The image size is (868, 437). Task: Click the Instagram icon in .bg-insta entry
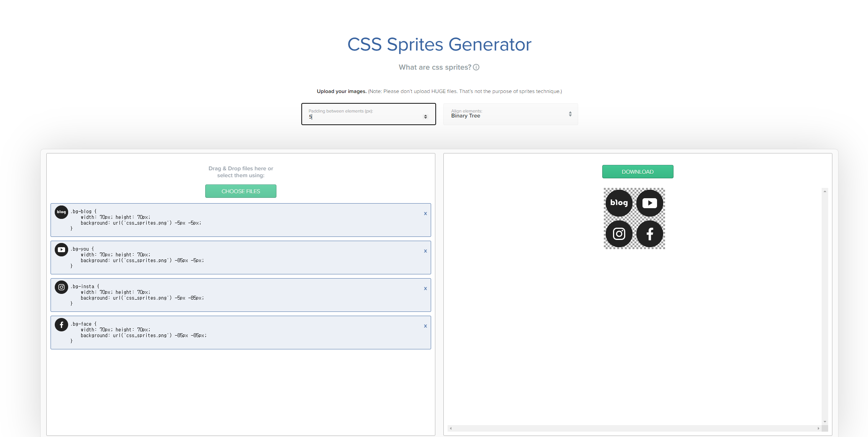(61, 287)
